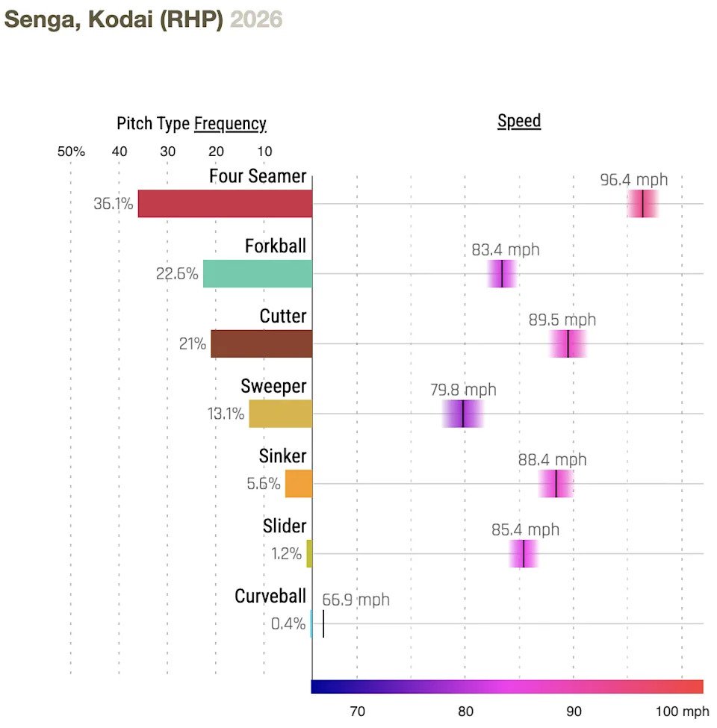
Task: Click the Four Seamer 96.4 mph speed marker
Action: (643, 204)
